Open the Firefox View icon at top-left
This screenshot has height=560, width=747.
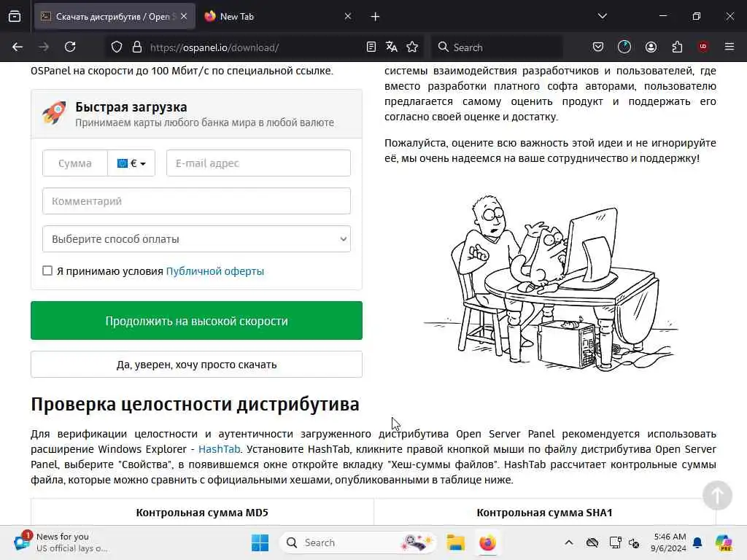pos(15,17)
